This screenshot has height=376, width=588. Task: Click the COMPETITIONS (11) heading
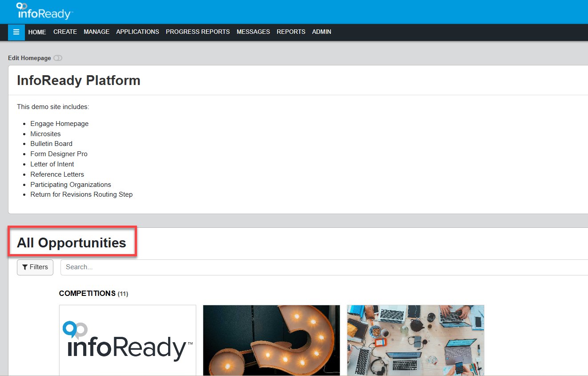tap(93, 294)
